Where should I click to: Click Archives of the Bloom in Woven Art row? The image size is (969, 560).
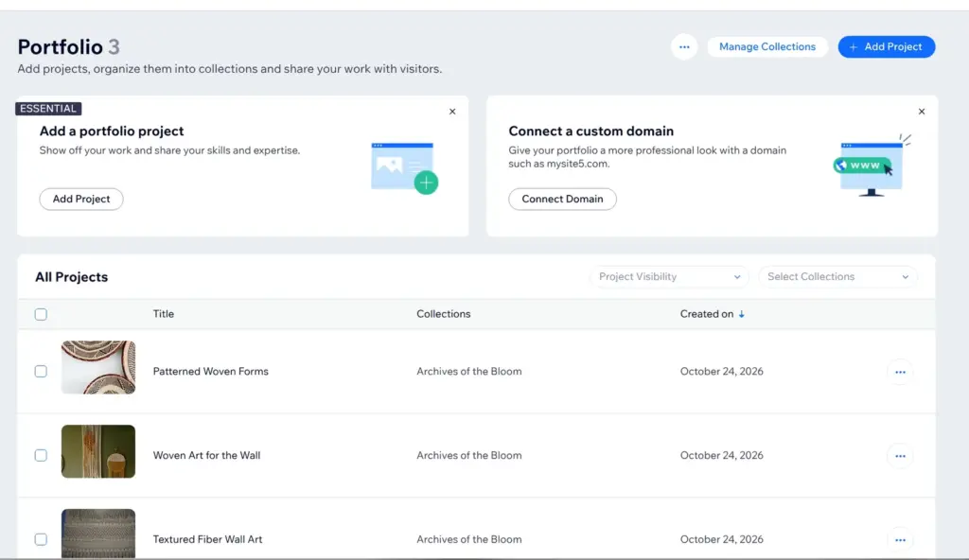click(469, 456)
